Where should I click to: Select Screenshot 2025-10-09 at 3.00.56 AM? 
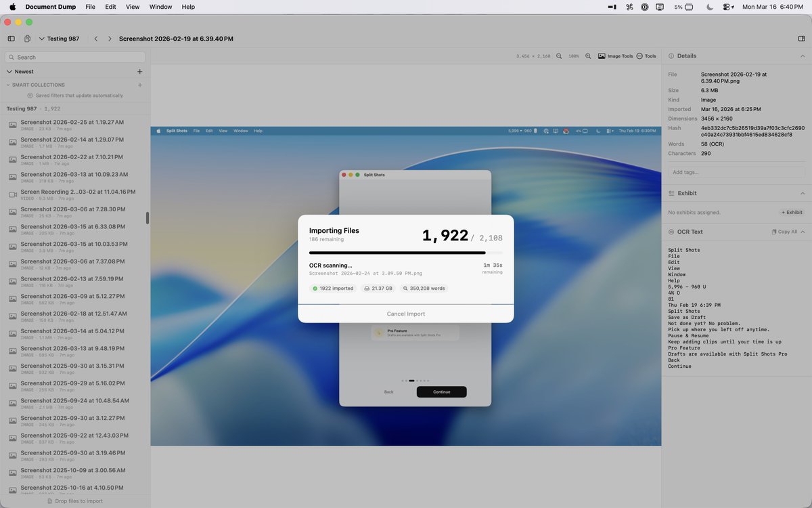(x=74, y=474)
